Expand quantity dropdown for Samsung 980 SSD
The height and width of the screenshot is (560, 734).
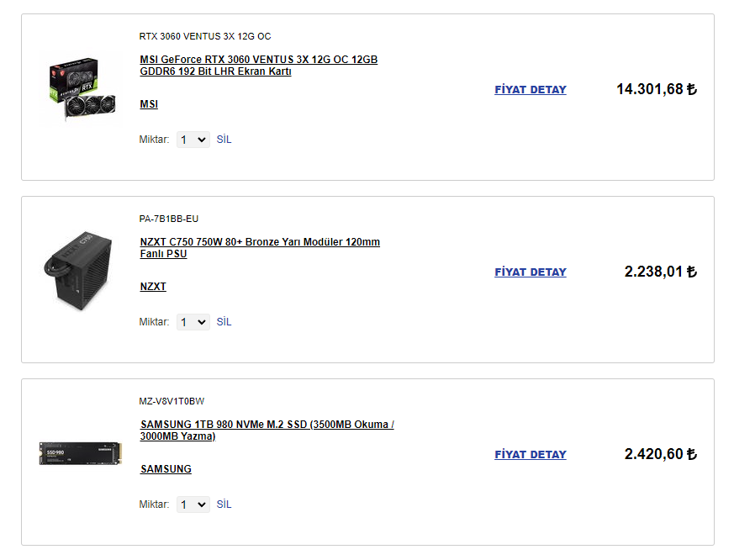tap(193, 505)
